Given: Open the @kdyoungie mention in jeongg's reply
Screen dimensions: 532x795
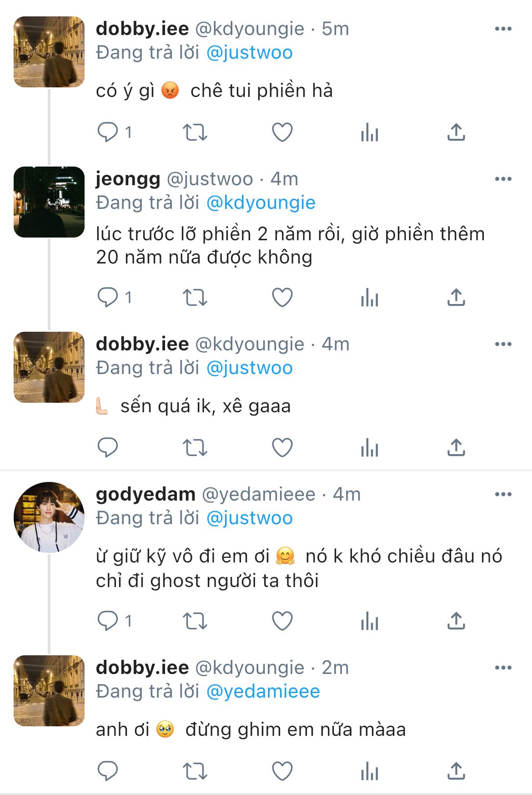Looking at the screenshot, I should pos(261,203).
